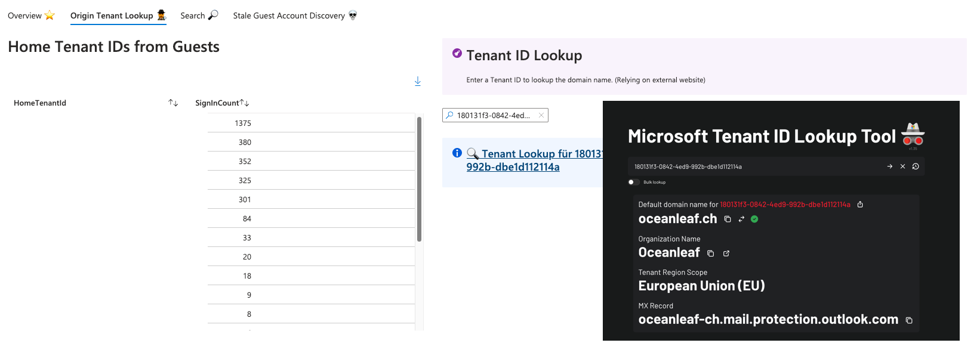Click the green verified checkmark beside oceanleaf.ch
This screenshot has height=352, width=980.
pyautogui.click(x=754, y=219)
